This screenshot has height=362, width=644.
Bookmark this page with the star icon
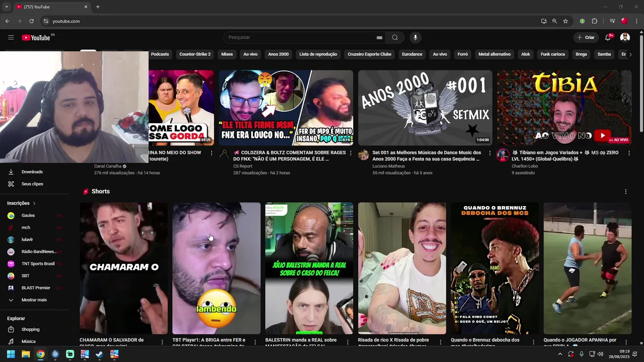tap(566, 21)
